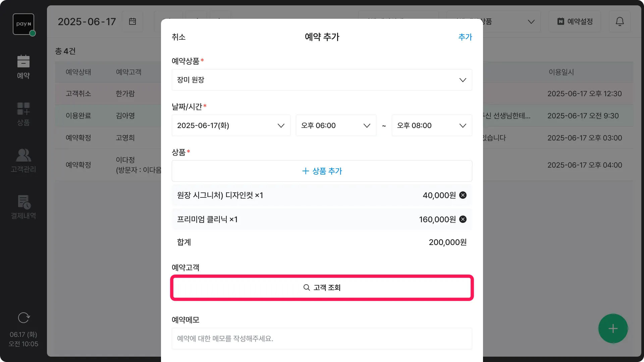Click 추가 to submit the reservation

pyautogui.click(x=465, y=37)
